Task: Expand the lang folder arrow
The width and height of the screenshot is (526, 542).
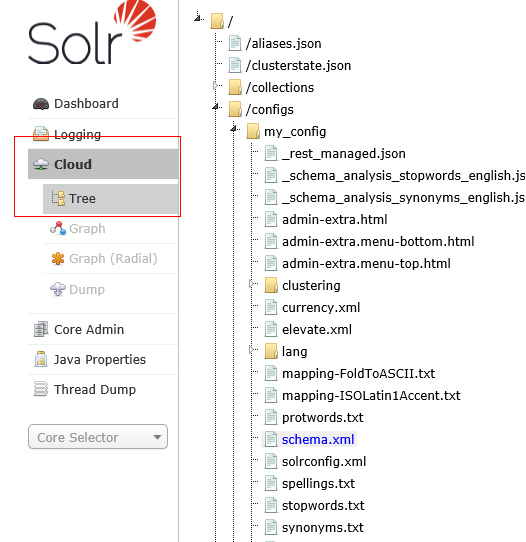Action: pos(252,350)
